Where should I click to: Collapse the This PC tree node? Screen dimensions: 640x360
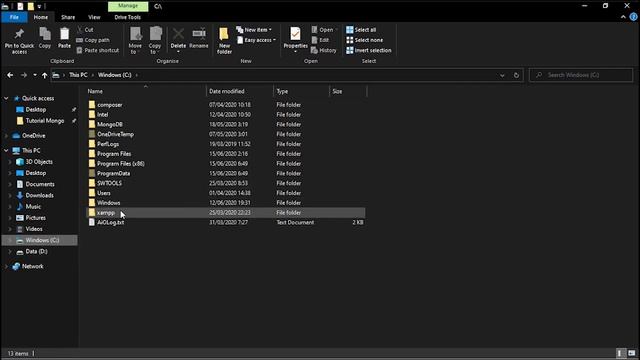tap(6, 151)
